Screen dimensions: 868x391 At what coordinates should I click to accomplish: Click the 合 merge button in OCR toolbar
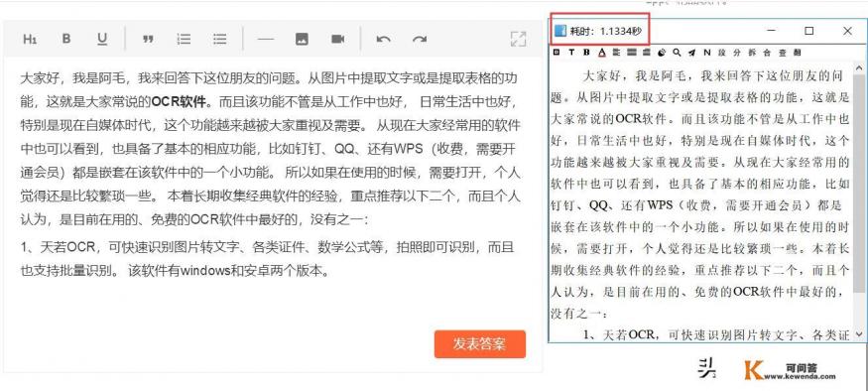tap(767, 52)
